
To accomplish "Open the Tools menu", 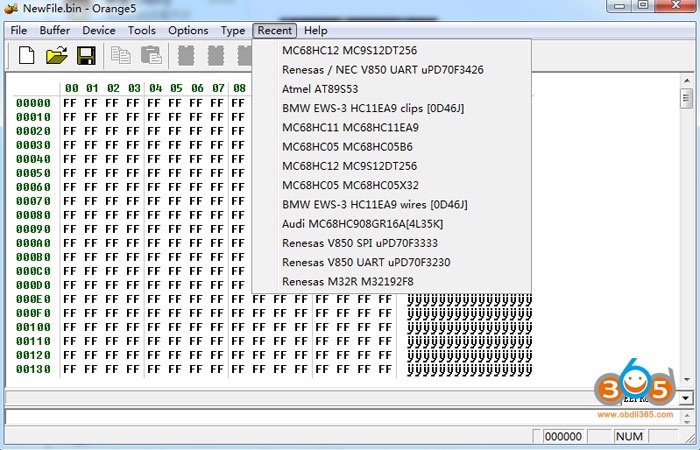I will coord(142,30).
